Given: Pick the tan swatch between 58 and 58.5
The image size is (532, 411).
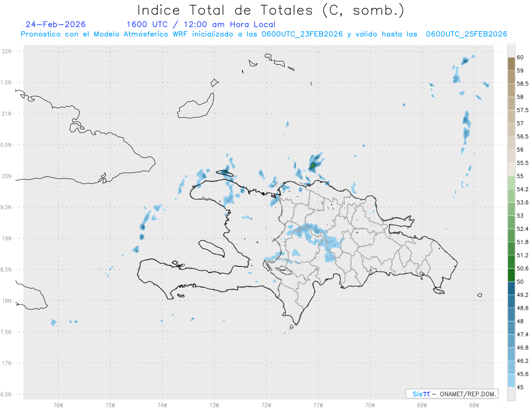Looking at the screenshot, I should click(511, 90).
